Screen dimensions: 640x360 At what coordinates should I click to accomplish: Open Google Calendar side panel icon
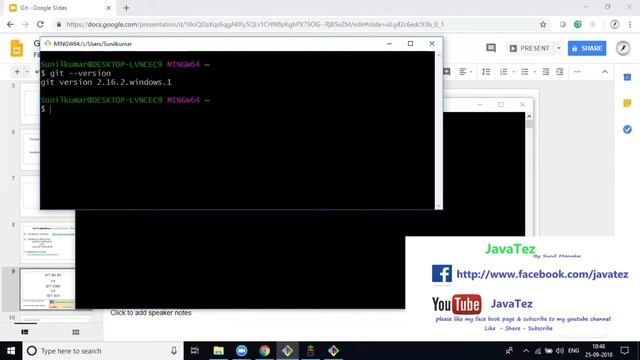[627, 77]
